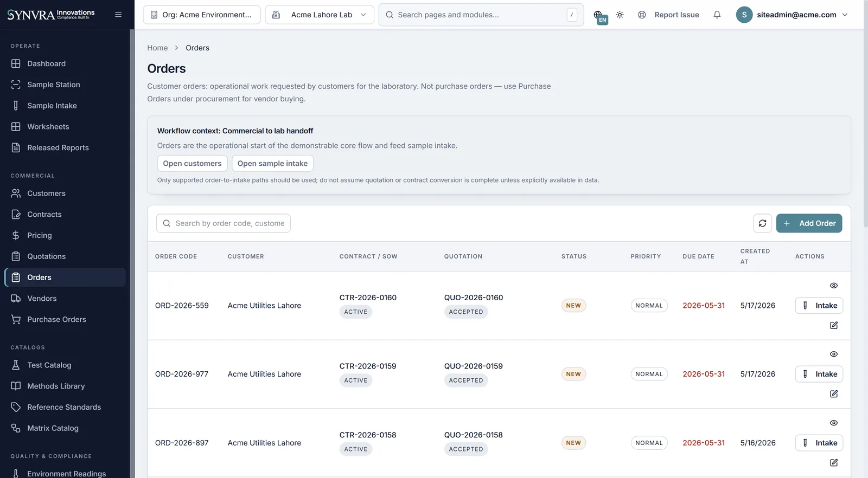The width and height of the screenshot is (868, 478).
Task: Open Sample Station in the sidebar
Action: 65,85
